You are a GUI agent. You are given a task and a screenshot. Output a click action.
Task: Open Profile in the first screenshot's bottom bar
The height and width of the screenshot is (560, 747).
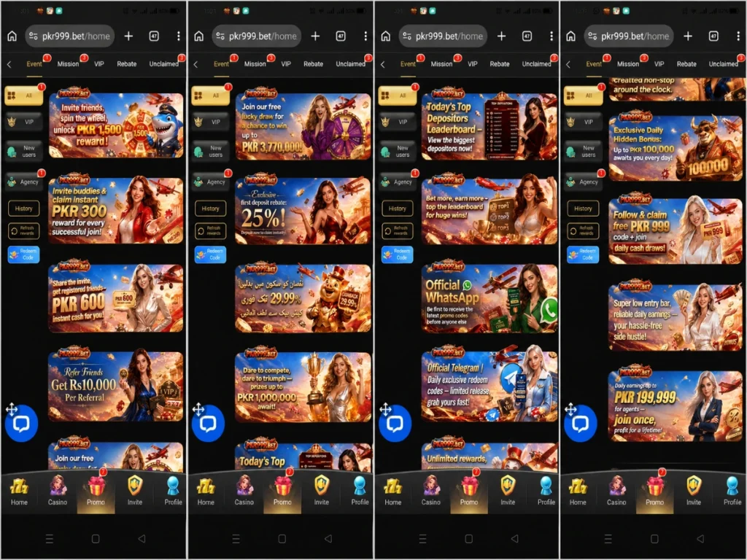pyautogui.click(x=173, y=491)
